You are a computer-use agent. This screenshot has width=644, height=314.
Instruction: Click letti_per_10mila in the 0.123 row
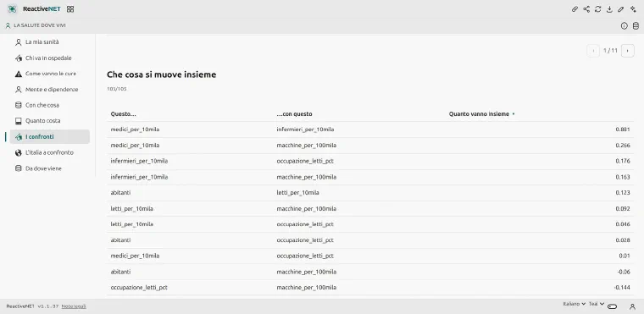coord(297,192)
